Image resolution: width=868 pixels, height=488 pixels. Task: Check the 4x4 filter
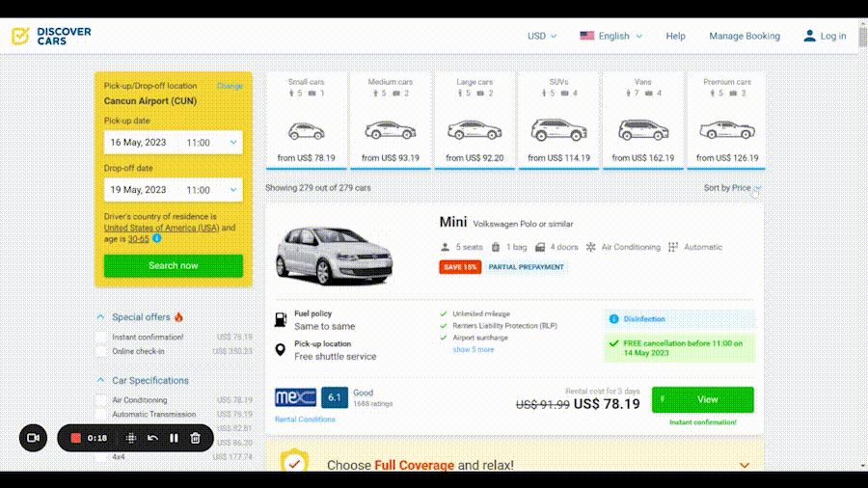[100, 457]
